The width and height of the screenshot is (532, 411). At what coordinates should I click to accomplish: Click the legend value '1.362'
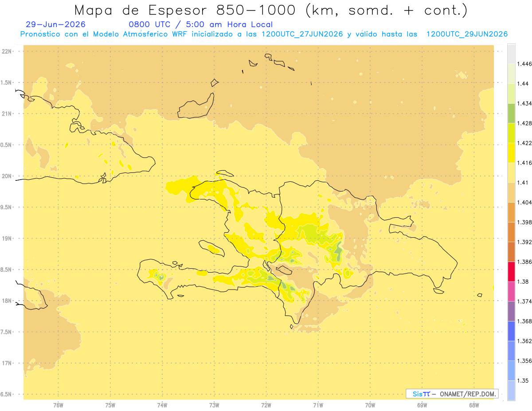pos(524,341)
